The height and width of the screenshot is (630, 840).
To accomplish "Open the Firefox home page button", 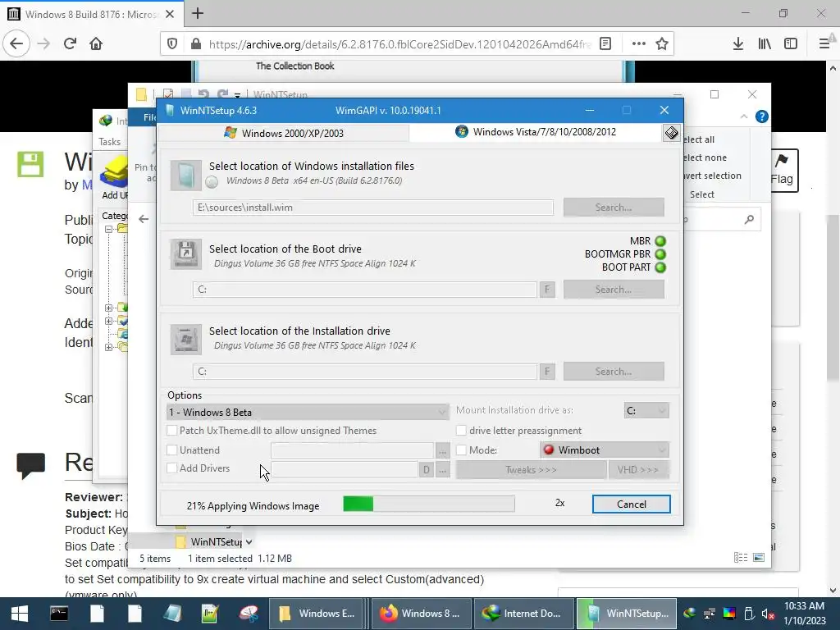I will [x=96, y=43].
